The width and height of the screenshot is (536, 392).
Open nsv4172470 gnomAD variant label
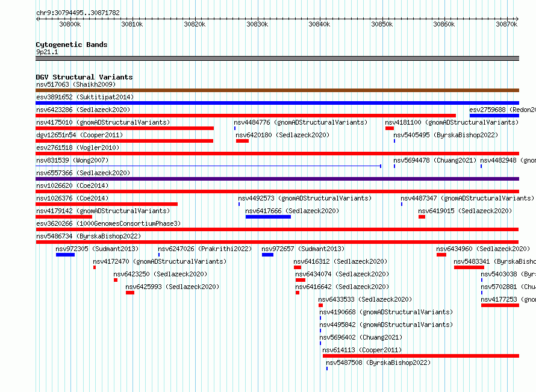click(x=160, y=261)
